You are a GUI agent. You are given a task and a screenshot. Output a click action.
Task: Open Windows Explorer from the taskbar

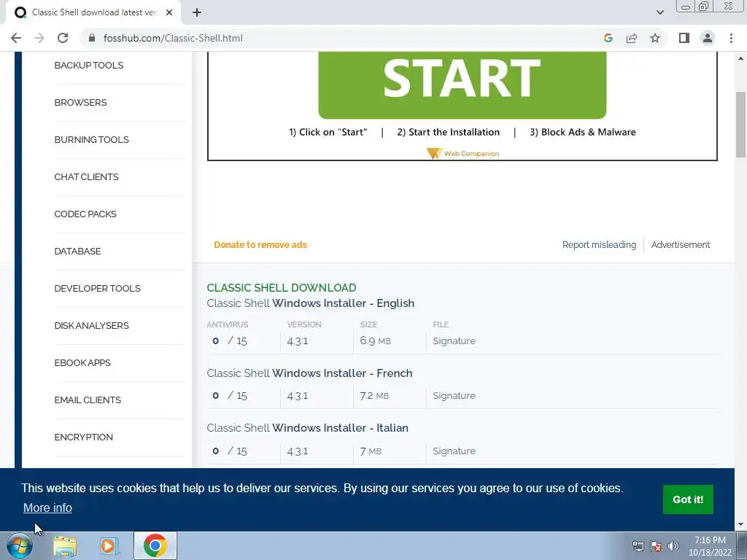point(65,546)
